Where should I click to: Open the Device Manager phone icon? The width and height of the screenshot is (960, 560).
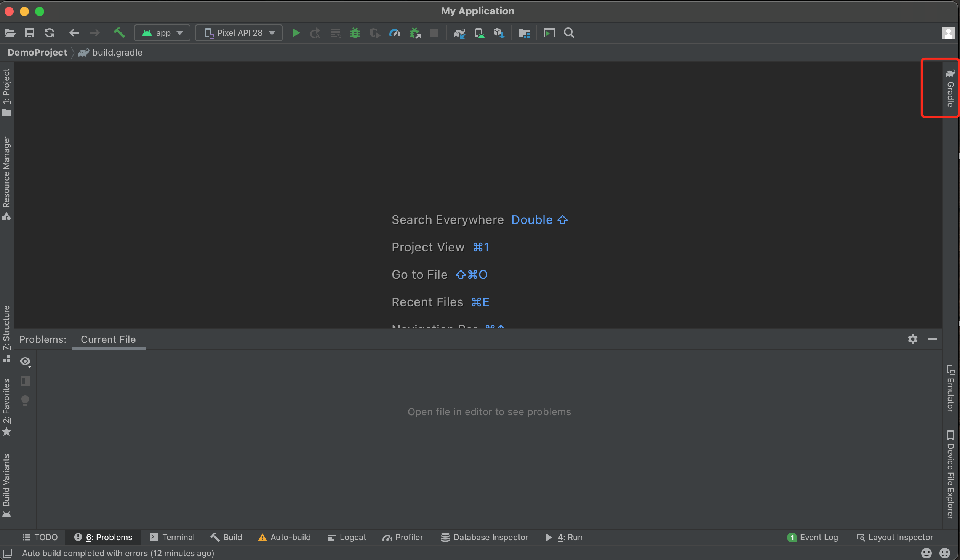pyautogui.click(x=479, y=33)
